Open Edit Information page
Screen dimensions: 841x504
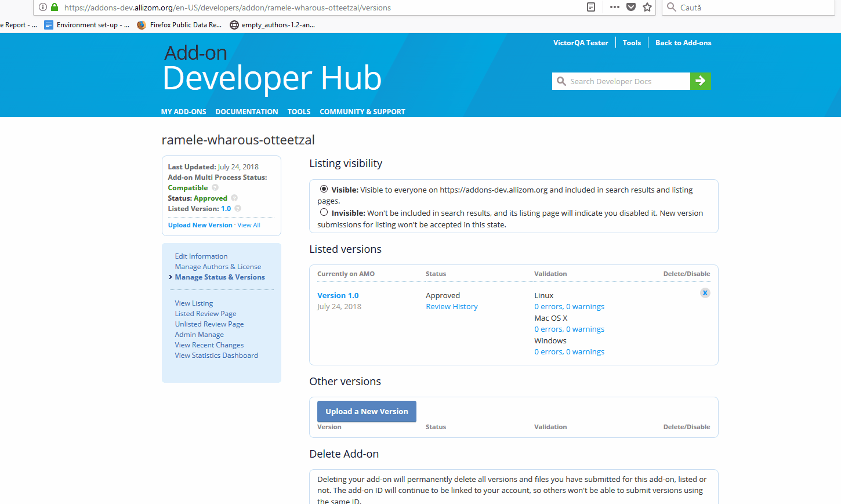coord(201,256)
